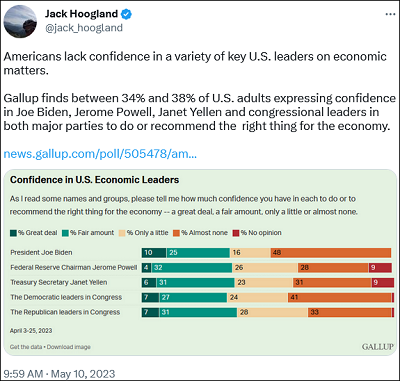The image size is (400, 381).
Task: Click the teal Fair amount legend swatch
Action: pos(65,233)
